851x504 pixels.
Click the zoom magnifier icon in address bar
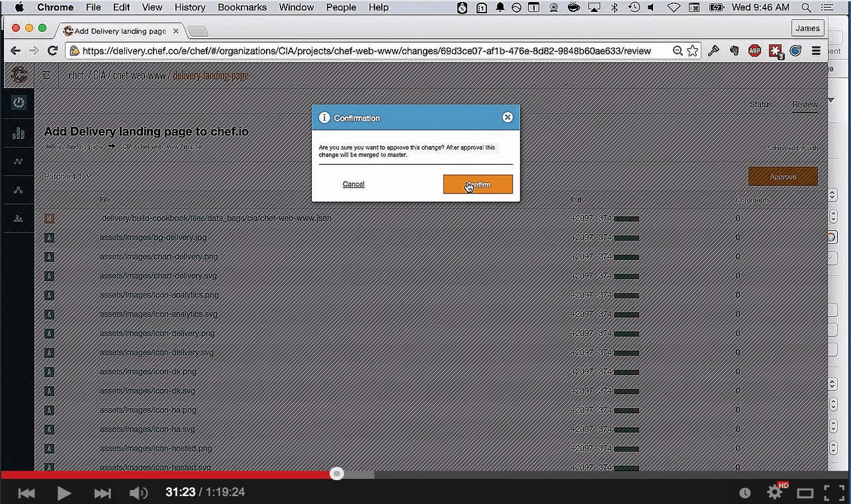tap(677, 51)
